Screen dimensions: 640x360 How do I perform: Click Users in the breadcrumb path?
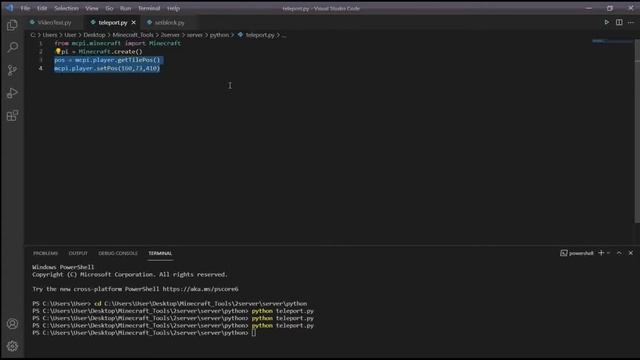pos(50,35)
